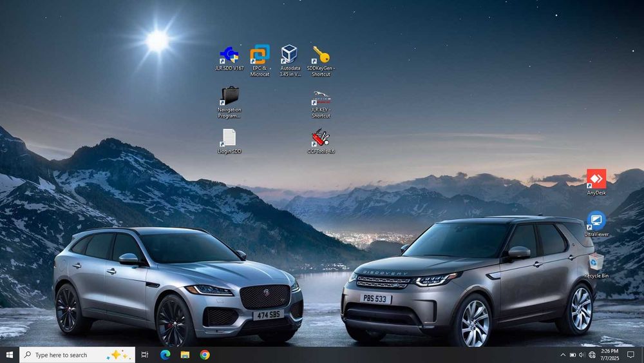Open File Explorer from the taskbar
This screenshot has height=363, width=644.
tap(185, 355)
